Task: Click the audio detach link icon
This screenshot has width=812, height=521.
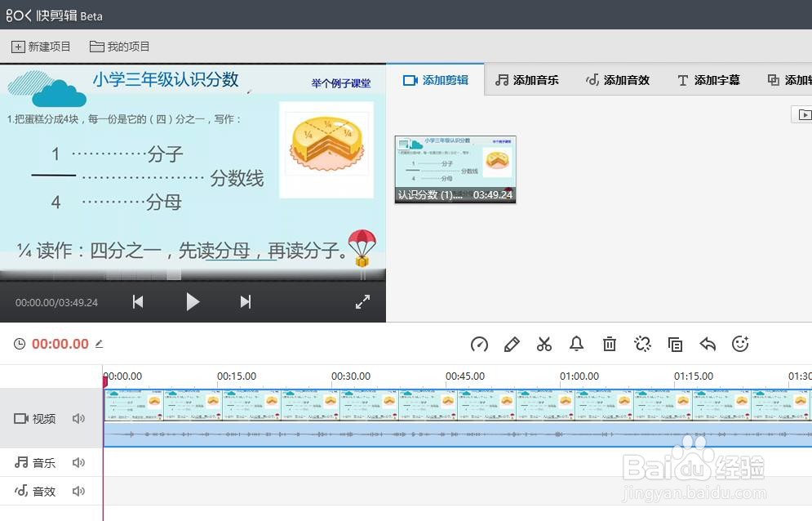Action: pos(642,344)
